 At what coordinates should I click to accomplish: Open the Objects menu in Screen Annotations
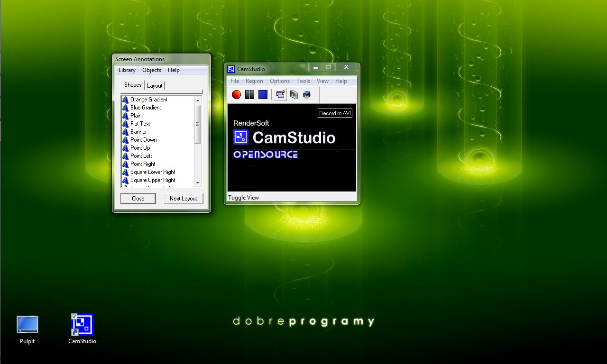pos(152,70)
